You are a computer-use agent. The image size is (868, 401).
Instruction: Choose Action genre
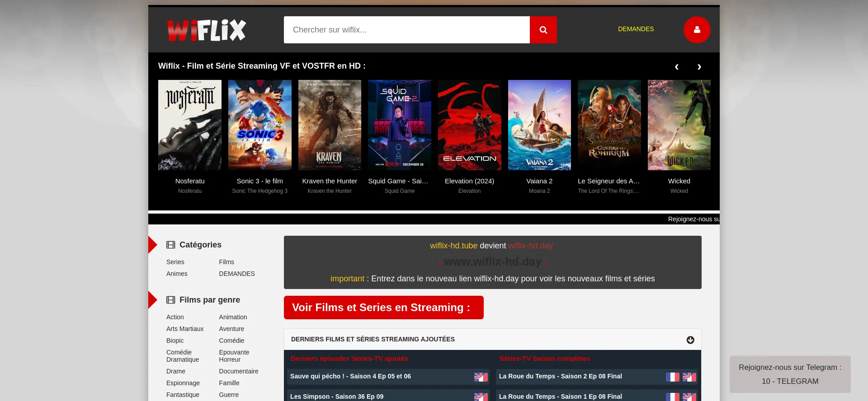(175, 317)
